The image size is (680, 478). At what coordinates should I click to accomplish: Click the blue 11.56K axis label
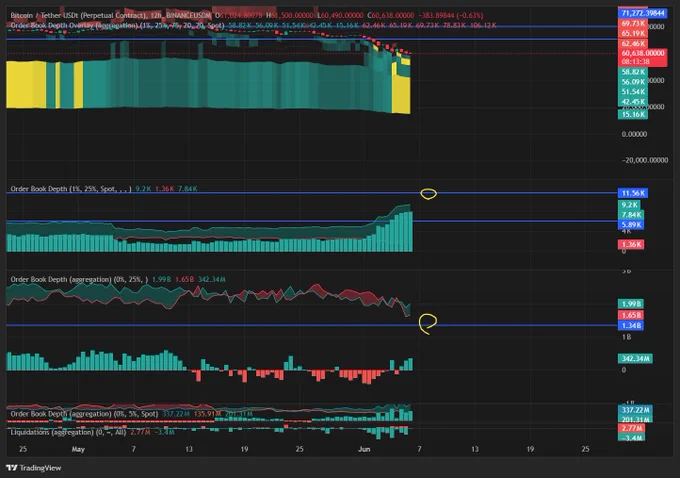[633, 193]
